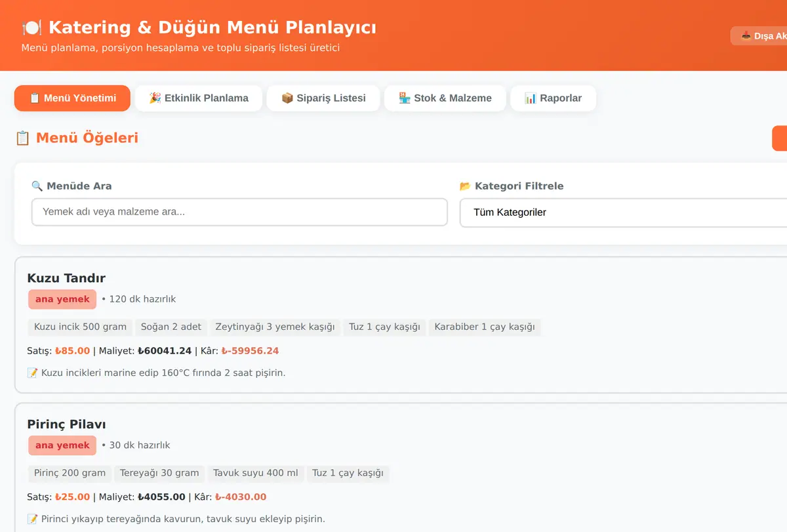Click the Kuzu Tandır preparation note
This screenshot has width=787, height=532.
pyautogui.click(x=156, y=373)
